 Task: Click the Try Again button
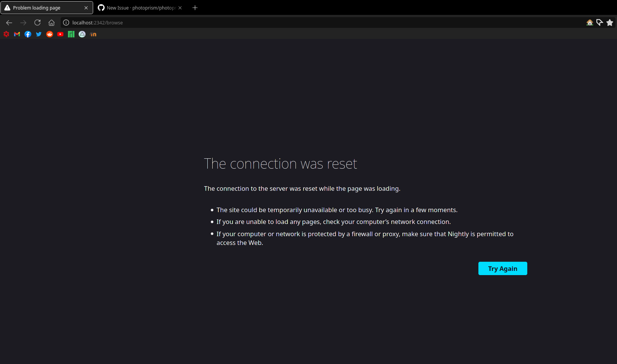(x=502, y=268)
